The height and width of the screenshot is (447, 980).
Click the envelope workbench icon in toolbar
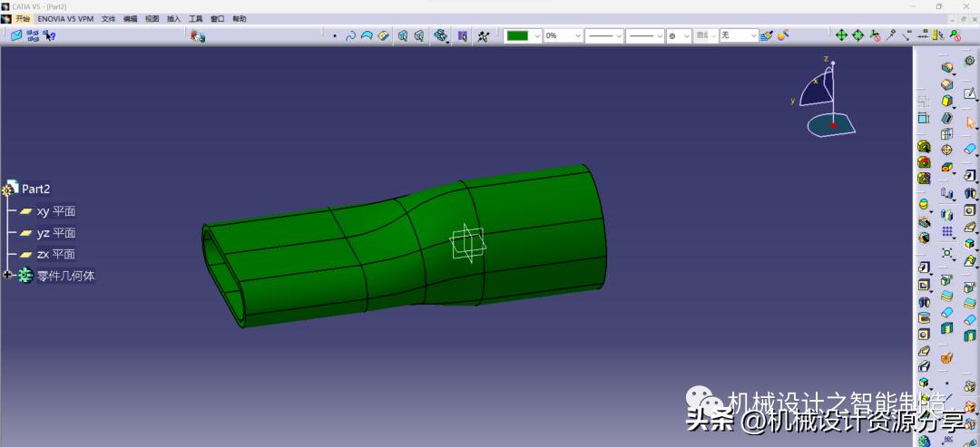pyautogui.click(x=16, y=35)
